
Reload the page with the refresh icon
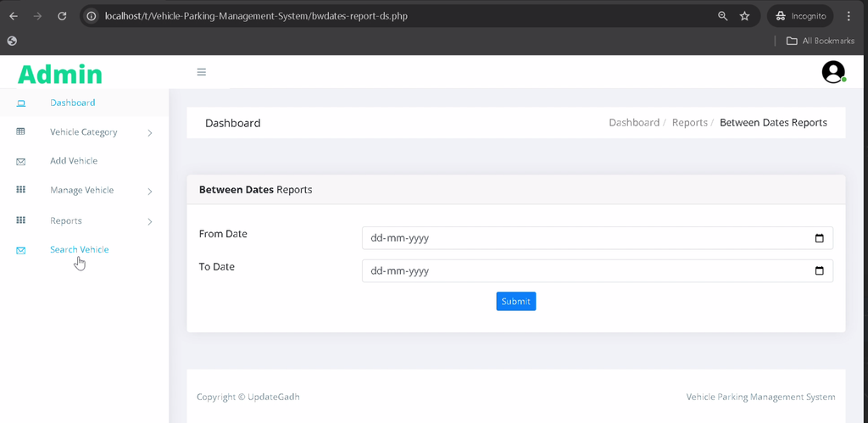[62, 16]
